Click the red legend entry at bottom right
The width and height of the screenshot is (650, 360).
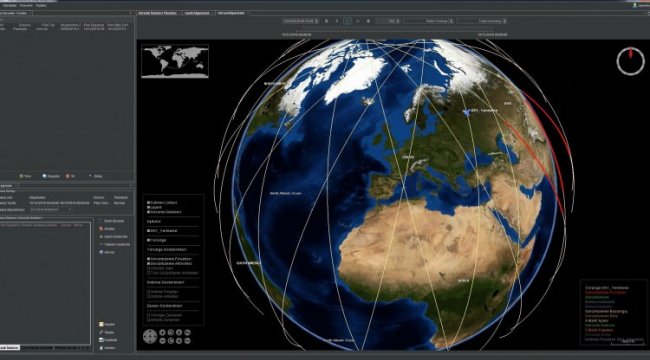click(606, 292)
